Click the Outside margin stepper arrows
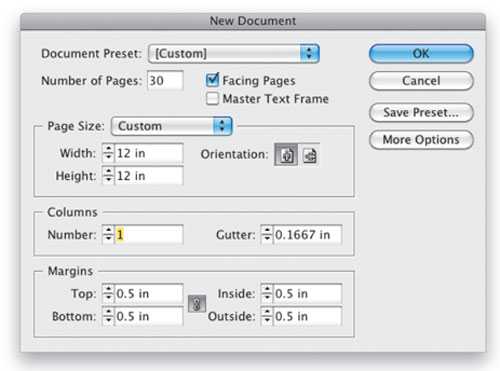Image resolution: width=500 pixels, height=371 pixels. click(x=267, y=316)
